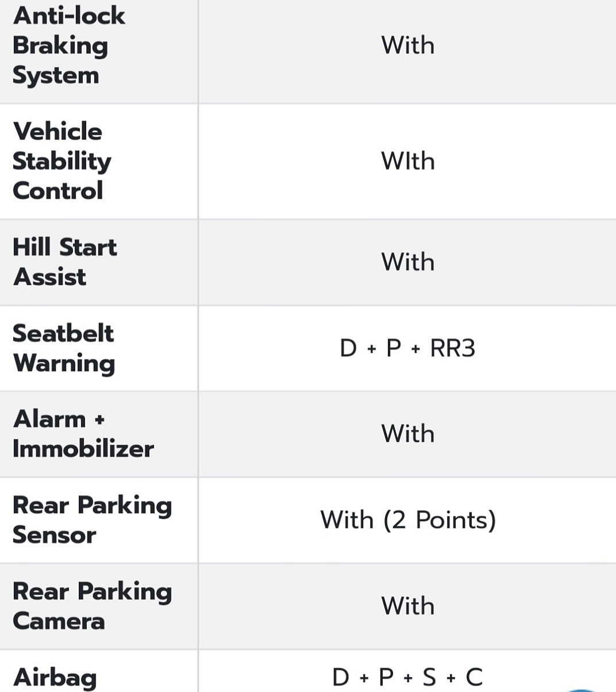Click the Rear Parking Camera 'With' value
Viewport: 616px width, 692px height.
(407, 606)
